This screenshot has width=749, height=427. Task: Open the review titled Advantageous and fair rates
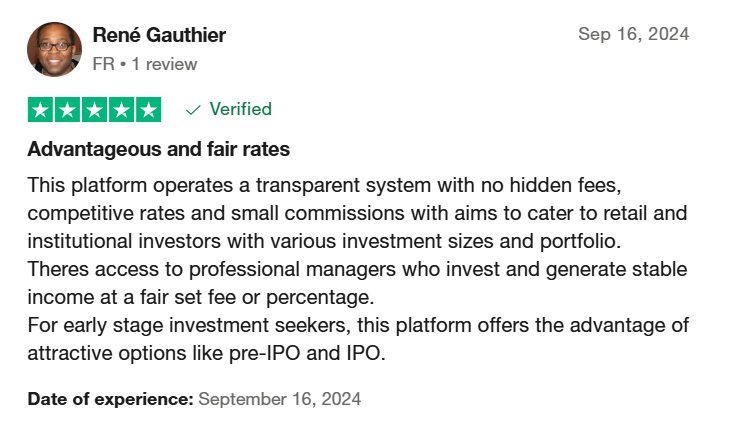[x=159, y=149]
